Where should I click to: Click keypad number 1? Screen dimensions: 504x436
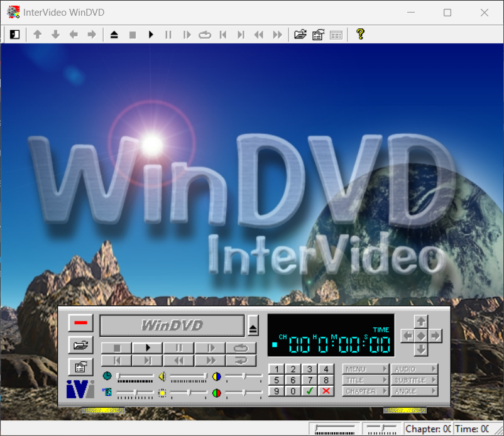pos(277,369)
